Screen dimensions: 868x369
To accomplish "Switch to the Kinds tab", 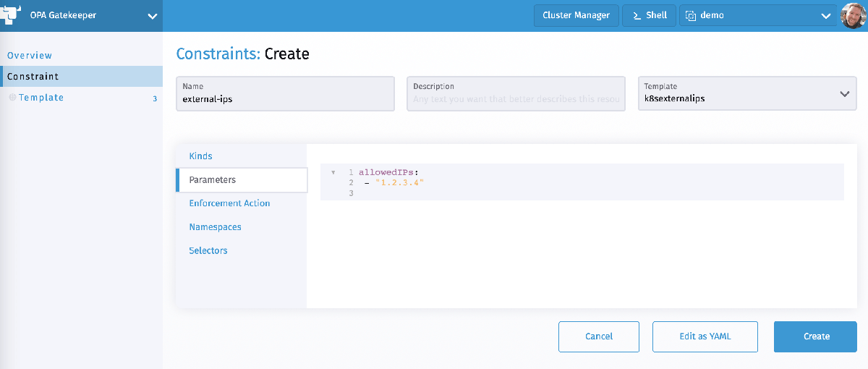I will tap(200, 156).
